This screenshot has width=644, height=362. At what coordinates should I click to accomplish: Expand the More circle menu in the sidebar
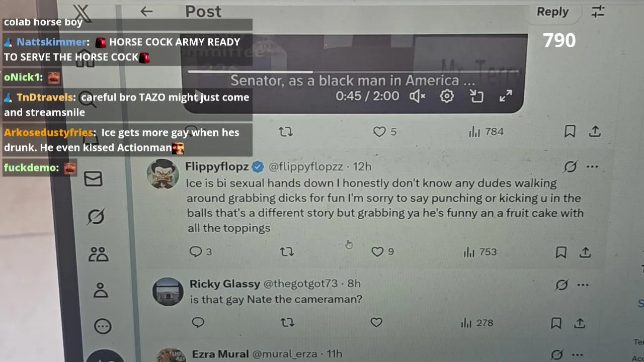point(103,326)
